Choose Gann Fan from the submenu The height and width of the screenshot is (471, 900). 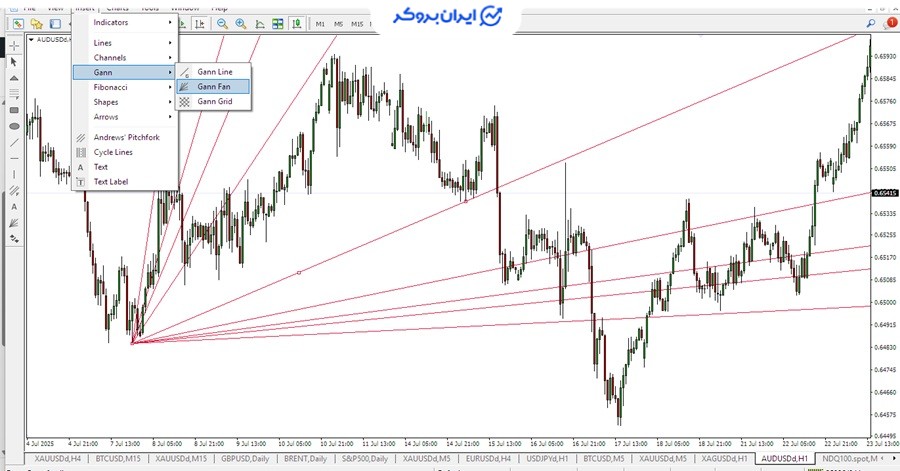[214, 87]
